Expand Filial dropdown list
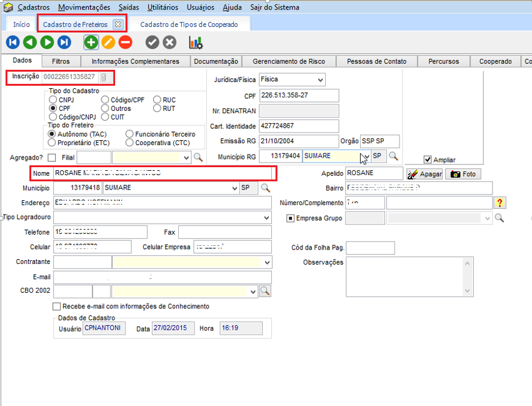Viewport: 532px width, 406px height. coord(186,158)
